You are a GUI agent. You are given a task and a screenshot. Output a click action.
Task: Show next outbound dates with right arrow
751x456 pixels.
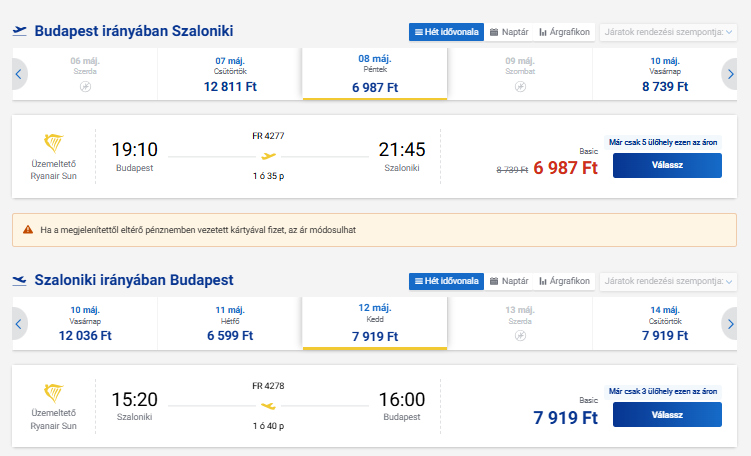(x=731, y=73)
